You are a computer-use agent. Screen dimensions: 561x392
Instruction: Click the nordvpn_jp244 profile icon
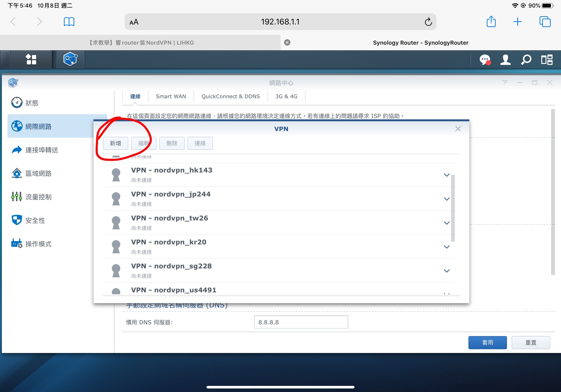[116, 199]
